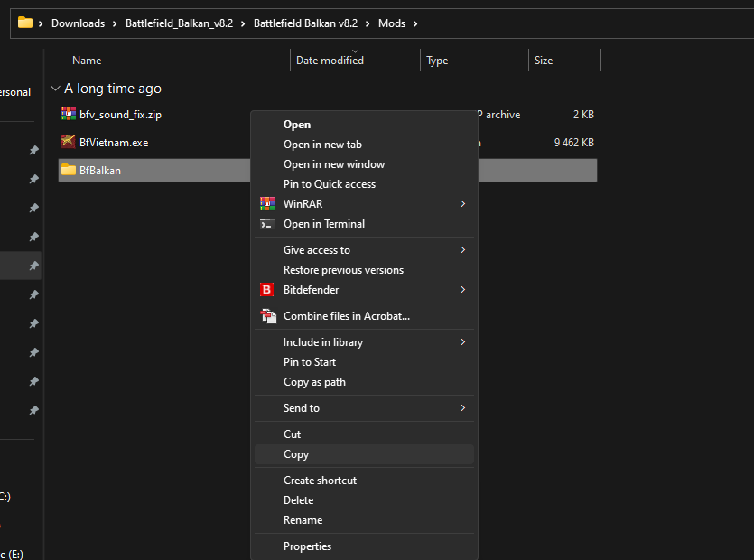The image size is (754, 560).
Task: Expand the Give access to submenu
Action: click(x=462, y=250)
